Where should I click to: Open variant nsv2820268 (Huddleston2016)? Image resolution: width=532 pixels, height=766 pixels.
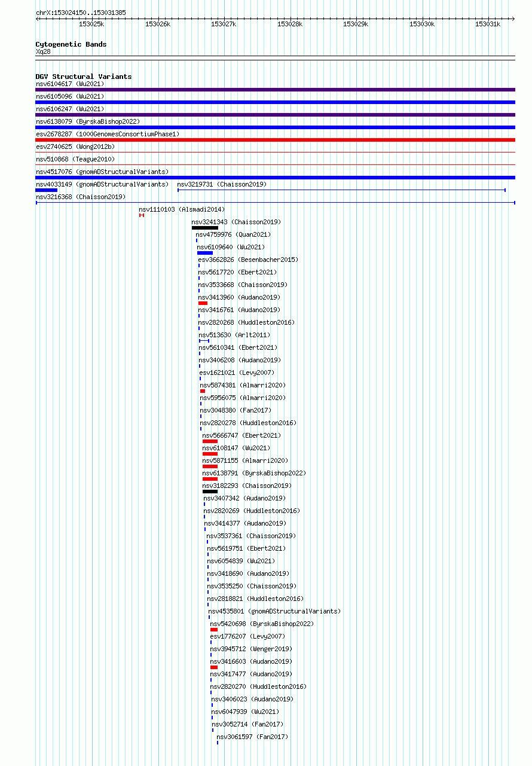pos(247,322)
